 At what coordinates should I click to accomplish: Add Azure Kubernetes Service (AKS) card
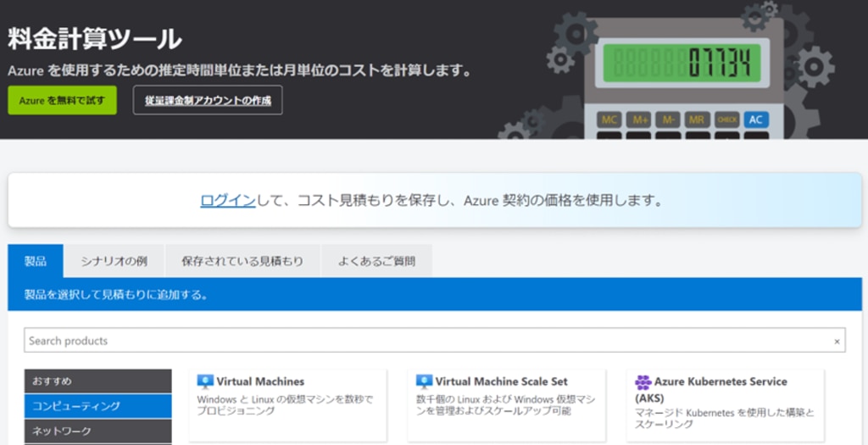[x=726, y=406]
